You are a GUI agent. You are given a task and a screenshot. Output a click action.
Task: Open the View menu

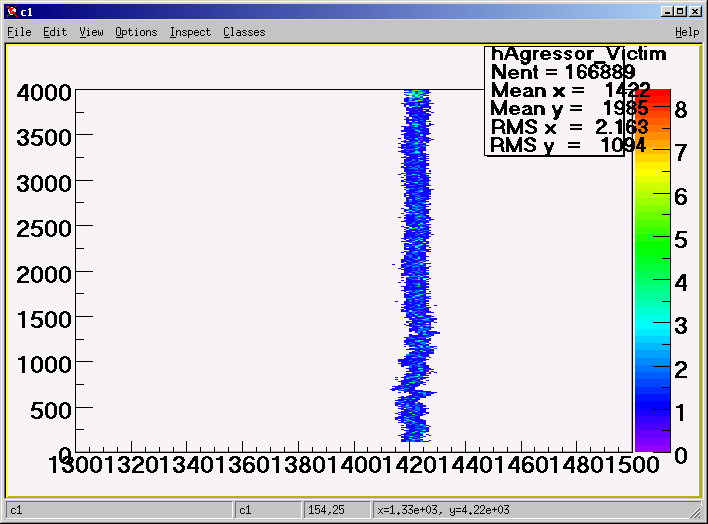91,32
